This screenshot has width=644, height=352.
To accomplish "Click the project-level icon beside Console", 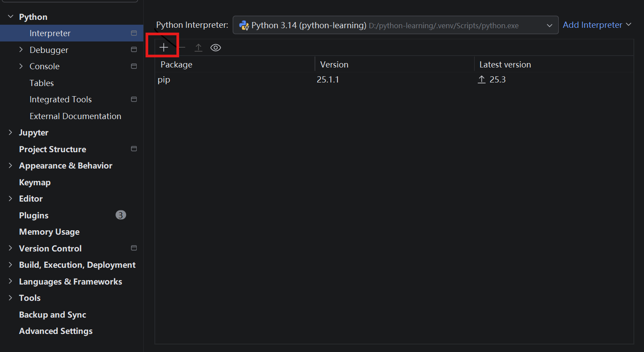I will (x=134, y=66).
